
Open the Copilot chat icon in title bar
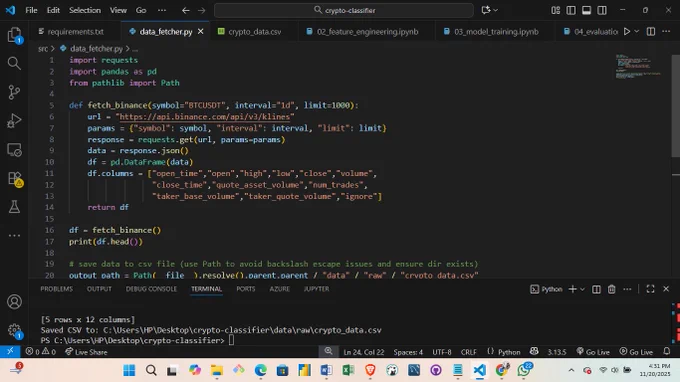point(486,10)
